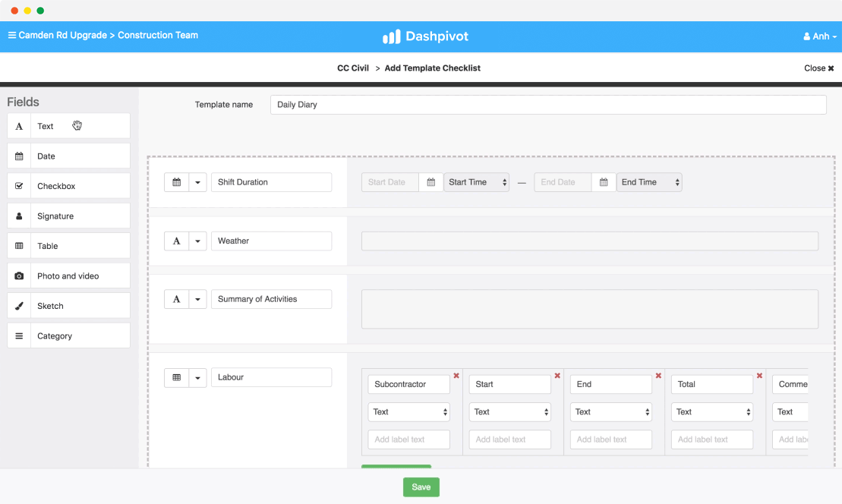842x504 pixels.
Task: Click the Dashpivot logo in the header
Action: (425, 36)
